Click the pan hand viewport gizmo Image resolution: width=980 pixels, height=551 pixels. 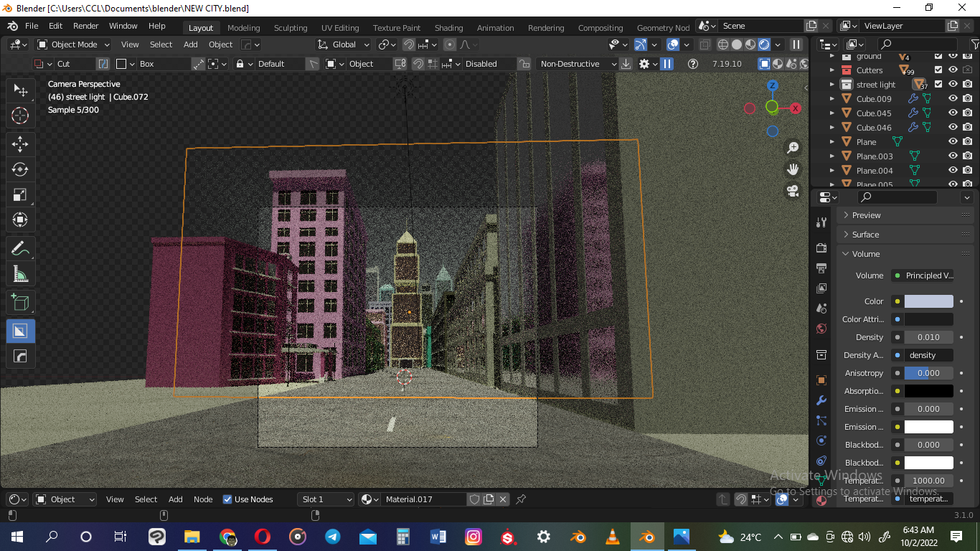pos(793,169)
